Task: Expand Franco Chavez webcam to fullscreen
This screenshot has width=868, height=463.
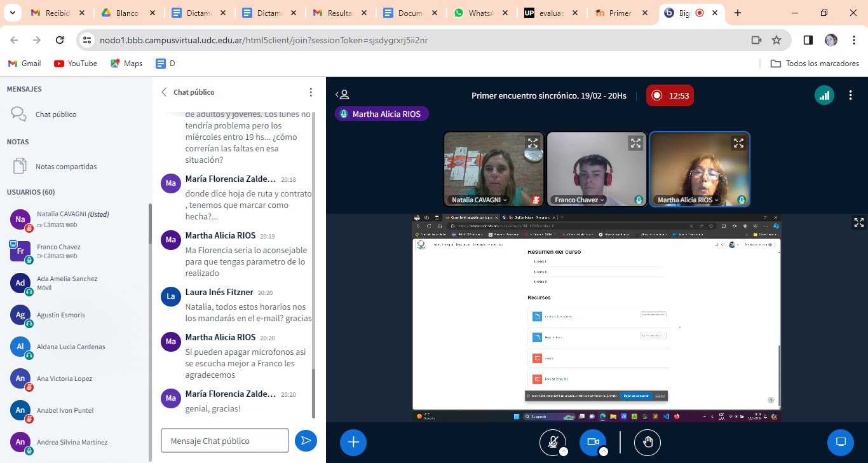Action: pos(635,143)
